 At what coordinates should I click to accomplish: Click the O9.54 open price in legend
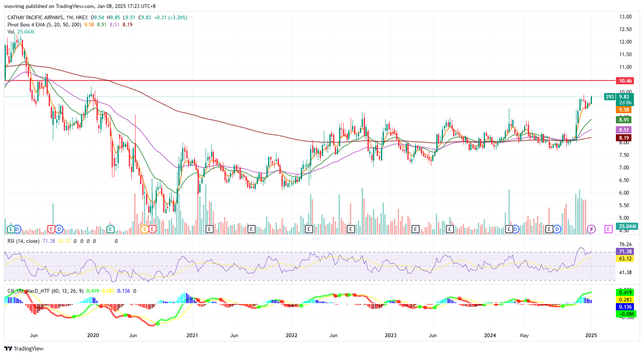pyautogui.click(x=97, y=18)
